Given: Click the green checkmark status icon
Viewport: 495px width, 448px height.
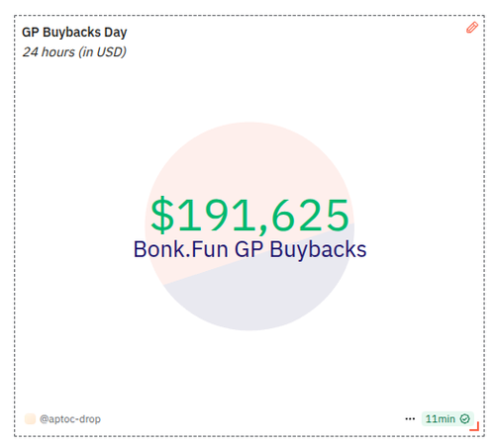Looking at the screenshot, I should (x=465, y=419).
